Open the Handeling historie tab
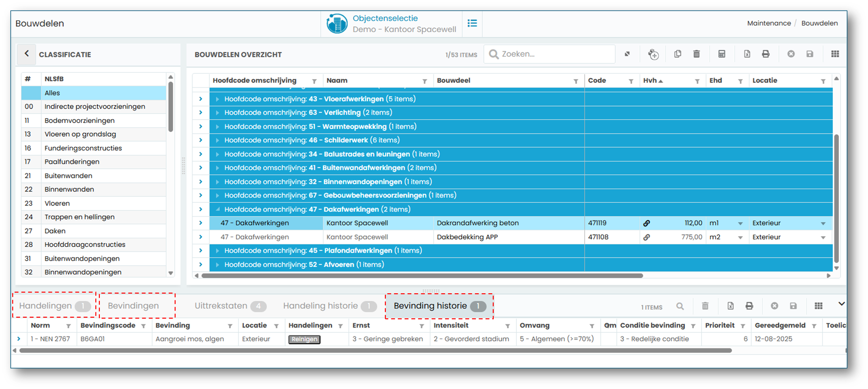Screen dimensions: 868x389 coord(330,306)
